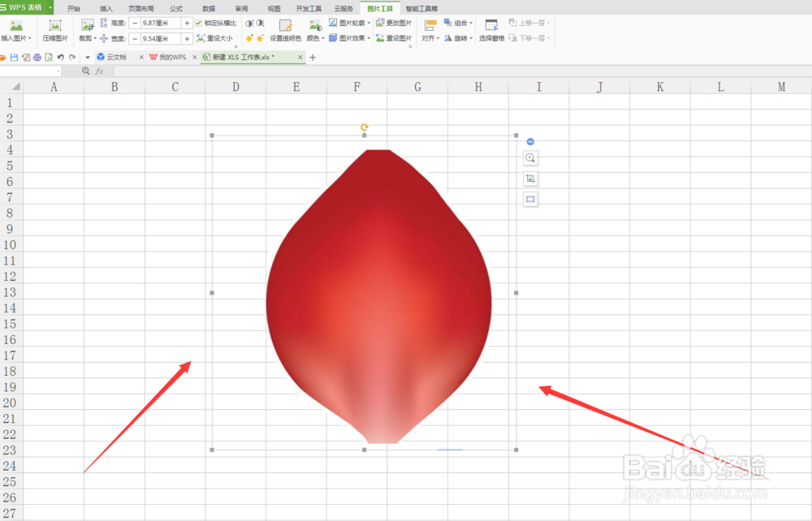Screen dimensions: 812x521
Task: Click Set Transparent Color (设置透明色) icon
Action: tap(285, 26)
